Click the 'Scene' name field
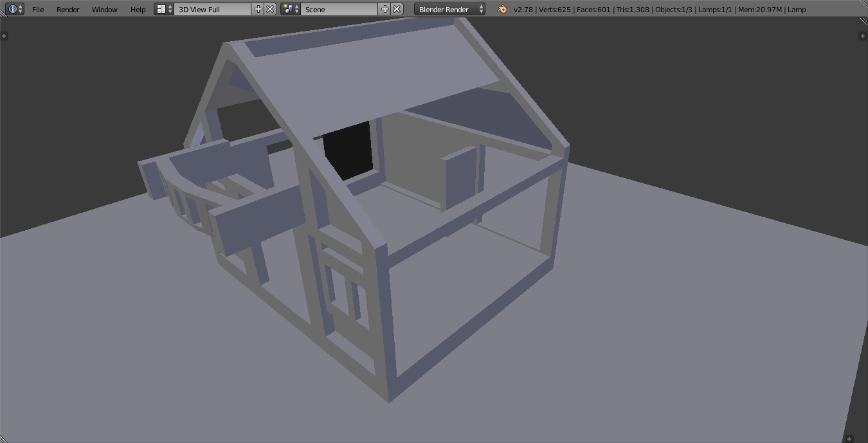Screen dimensions: 868x443 click(x=339, y=9)
